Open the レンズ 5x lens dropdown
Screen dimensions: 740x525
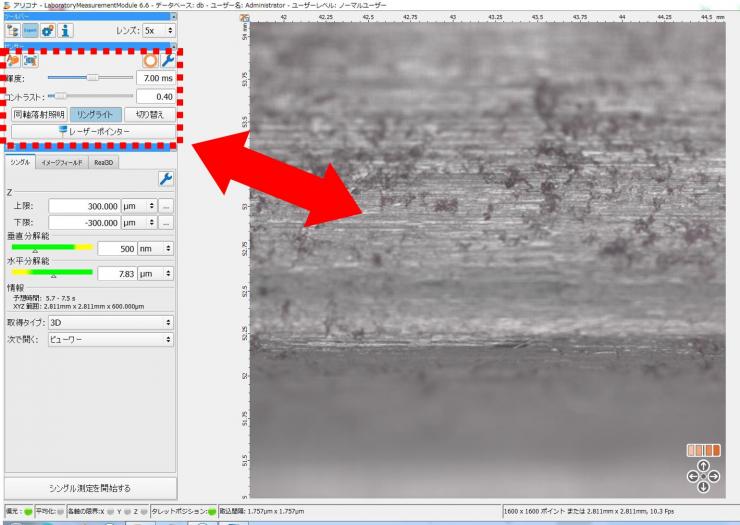point(159,31)
